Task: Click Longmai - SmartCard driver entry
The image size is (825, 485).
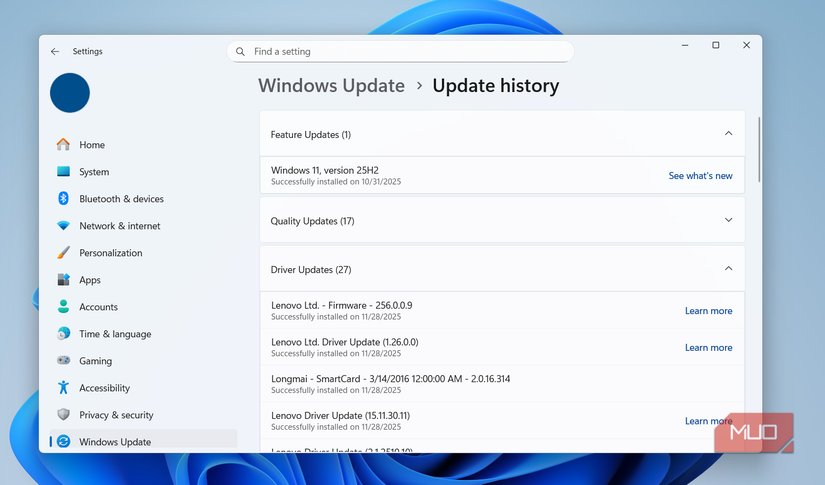Action: coord(502,384)
